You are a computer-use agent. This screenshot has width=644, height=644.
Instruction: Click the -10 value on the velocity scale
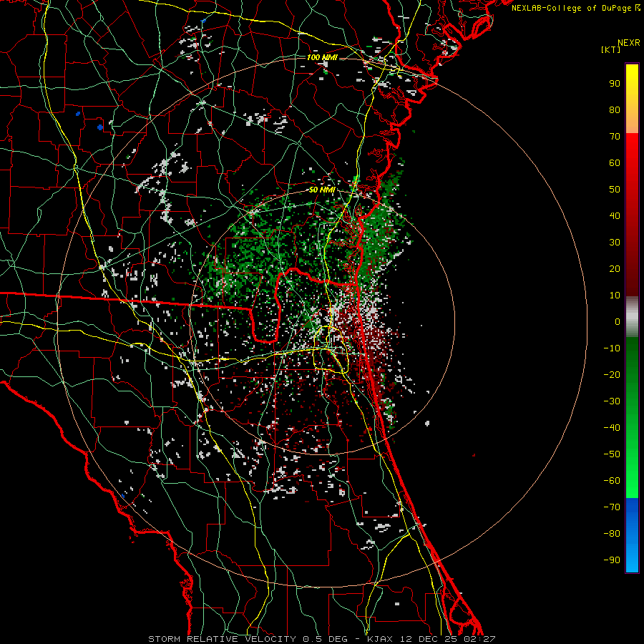612,348
